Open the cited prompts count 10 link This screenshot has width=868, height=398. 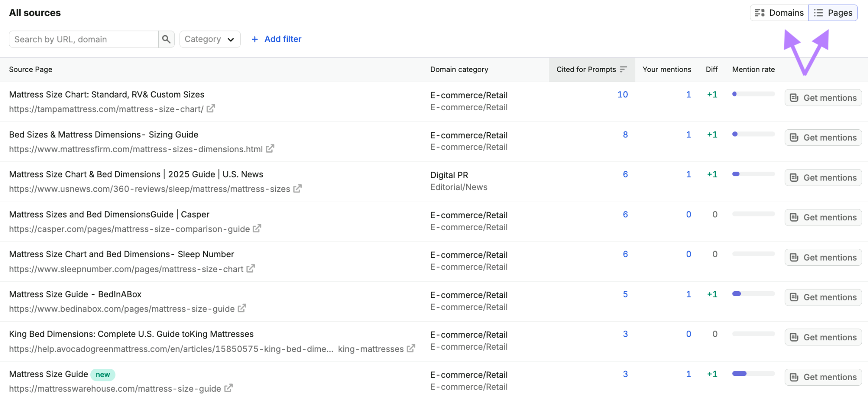pyautogui.click(x=623, y=95)
